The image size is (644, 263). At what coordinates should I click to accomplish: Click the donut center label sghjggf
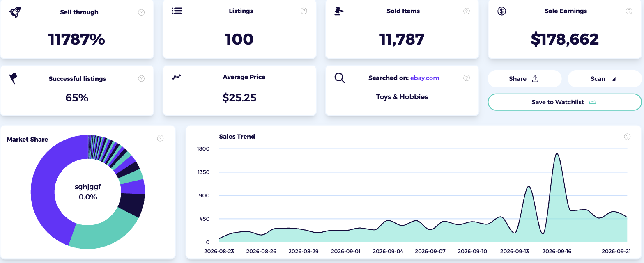88,187
